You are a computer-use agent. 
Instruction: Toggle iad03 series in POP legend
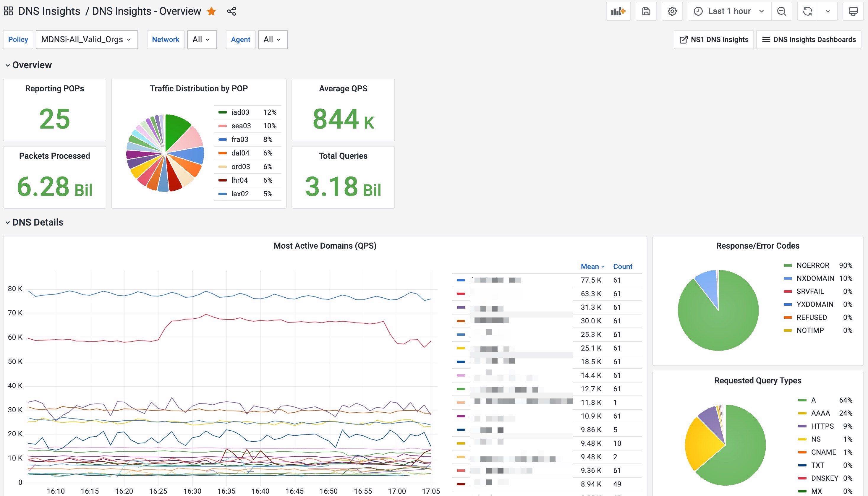[240, 112]
